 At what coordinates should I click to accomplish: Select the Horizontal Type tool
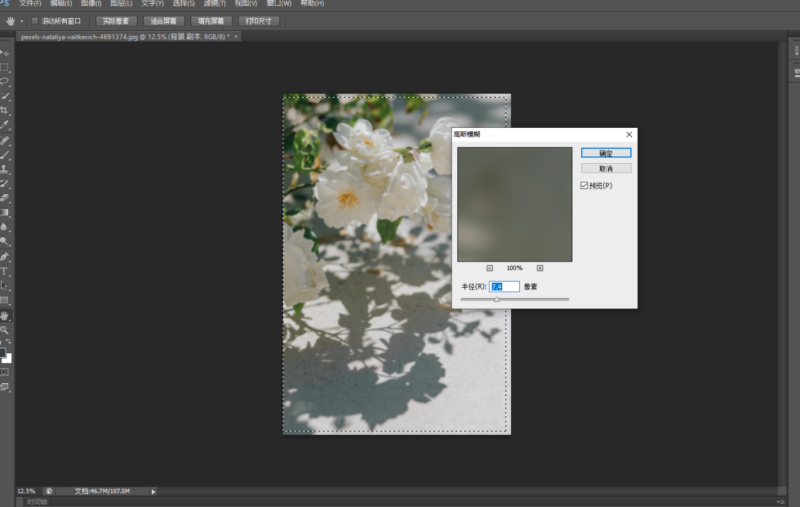click(x=5, y=271)
